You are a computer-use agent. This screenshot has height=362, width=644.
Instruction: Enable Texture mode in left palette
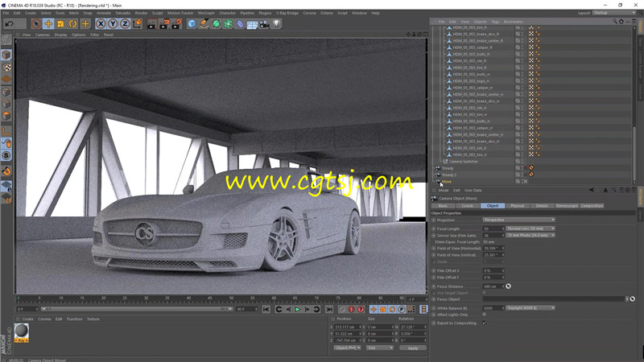(6, 67)
